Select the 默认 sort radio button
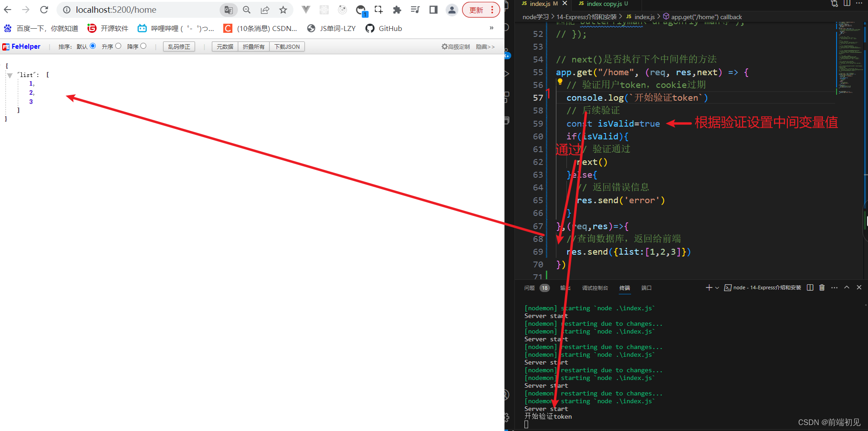The height and width of the screenshot is (431, 868). 93,46
